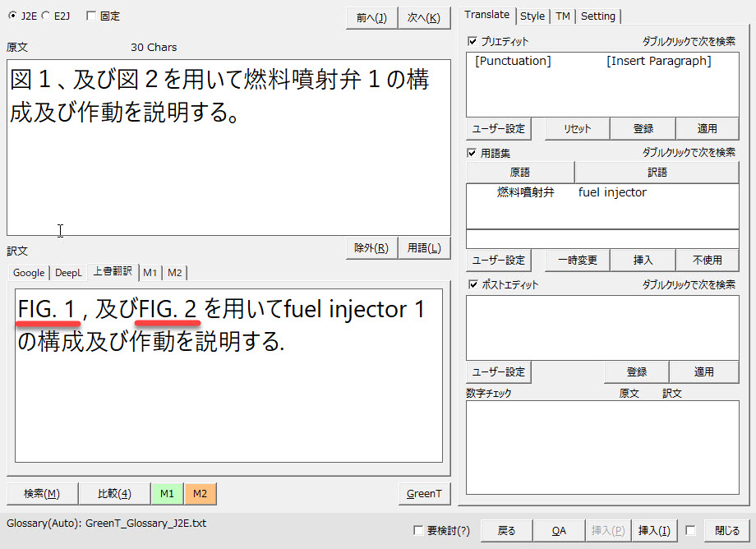Viewport: 756px width, 549px height.
Task: Select the J2E radio button
Action: click(x=12, y=16)
